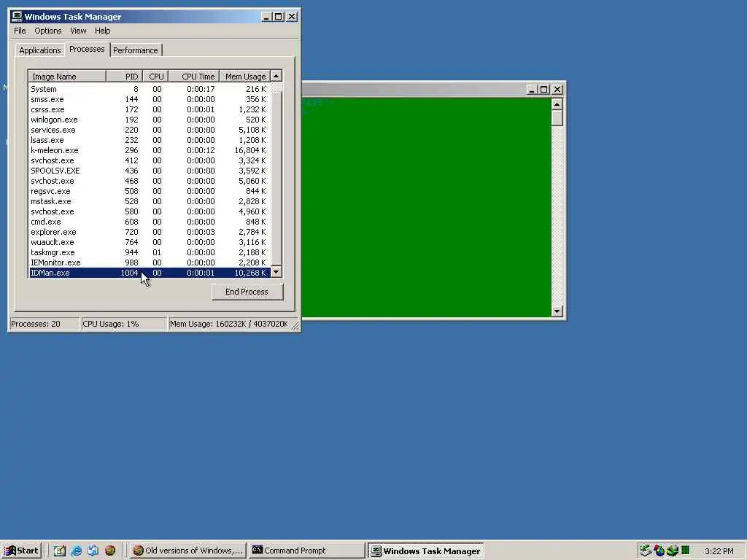Select svchost.exe with PID 412
The height and width of the screenshot is (560, 747).
[149, 160]
